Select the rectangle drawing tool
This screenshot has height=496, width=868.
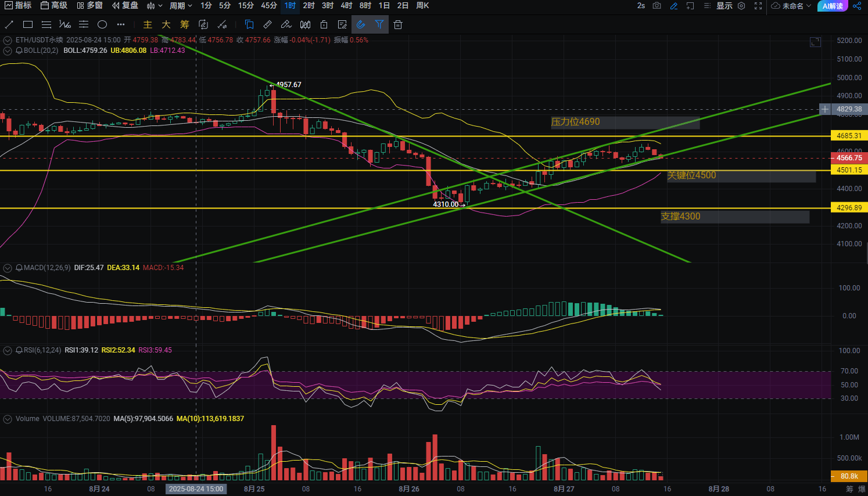(27, 24)
